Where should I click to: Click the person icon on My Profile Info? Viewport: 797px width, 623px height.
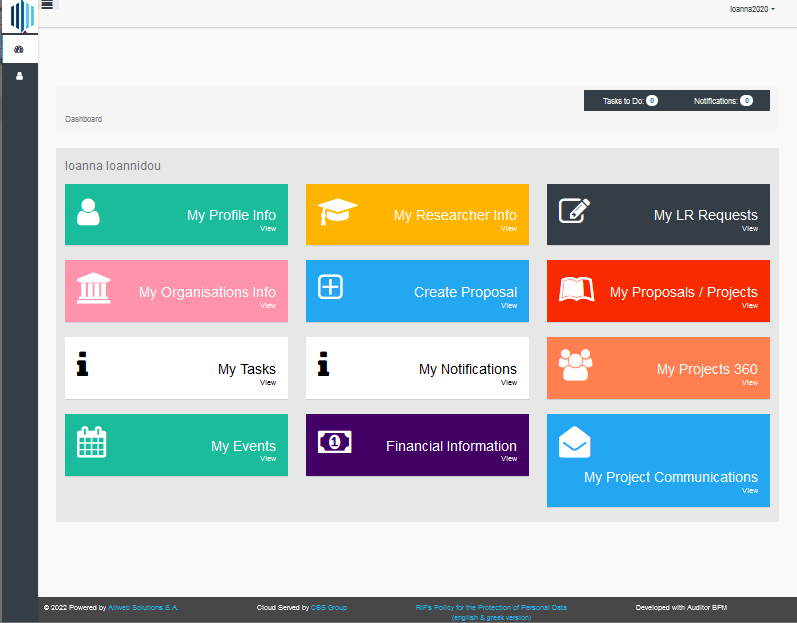tap(88, 212)
